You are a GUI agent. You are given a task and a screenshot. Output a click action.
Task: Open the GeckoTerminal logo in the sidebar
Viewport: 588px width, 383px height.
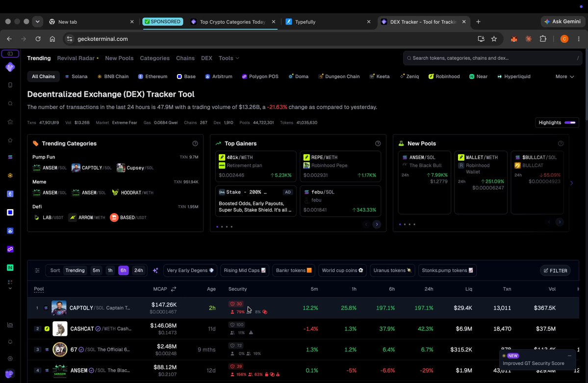(x=10, y=67)
